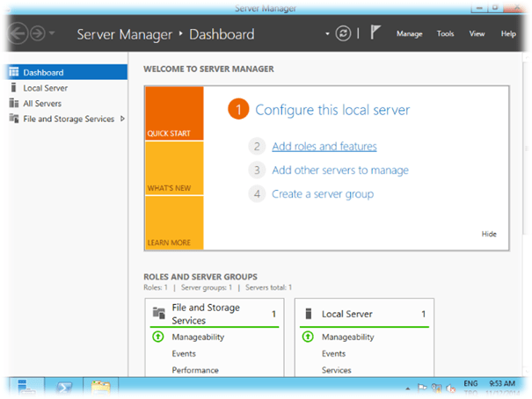
Task: Expand File and Storage Services arrow in sidebar
Action: click(122, 119)
